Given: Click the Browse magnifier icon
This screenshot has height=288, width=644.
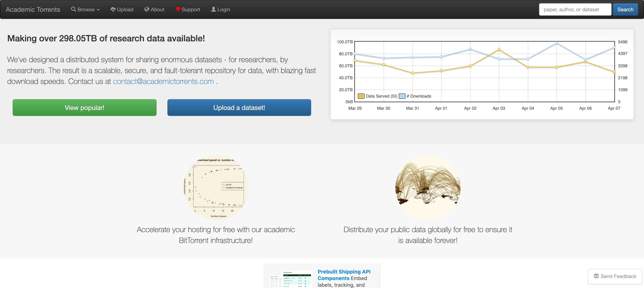Looking at the screenshot, I should point(74,9).
